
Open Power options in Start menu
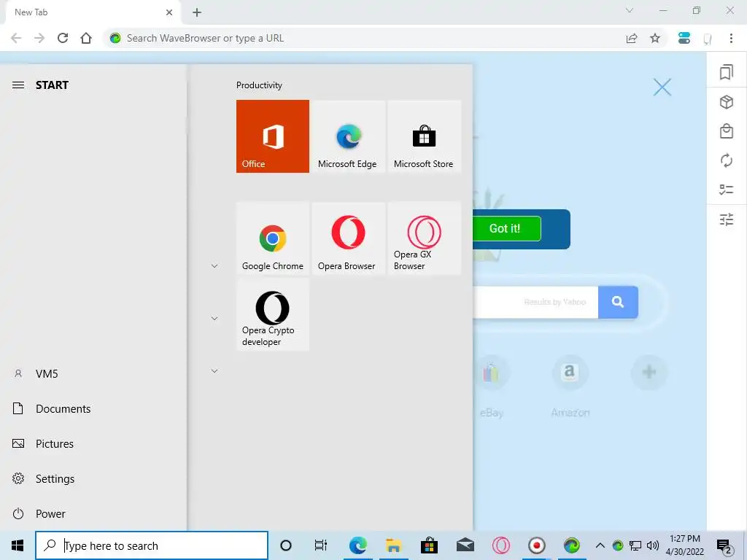click(x=93, y=514)
